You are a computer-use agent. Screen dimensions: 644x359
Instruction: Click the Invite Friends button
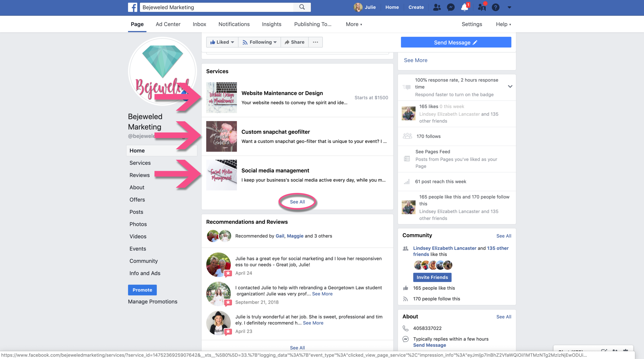pyautogui.click(x=432, y=277)
